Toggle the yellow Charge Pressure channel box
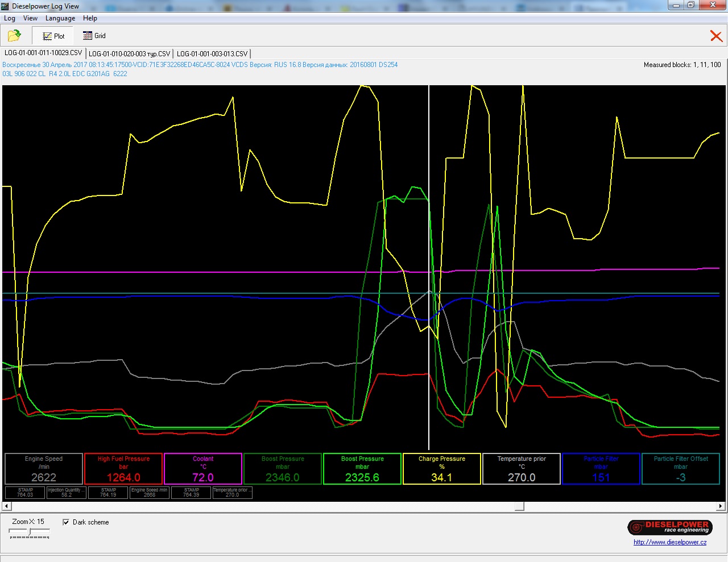The height and width of the screenshot is (562, 728). 442,469
